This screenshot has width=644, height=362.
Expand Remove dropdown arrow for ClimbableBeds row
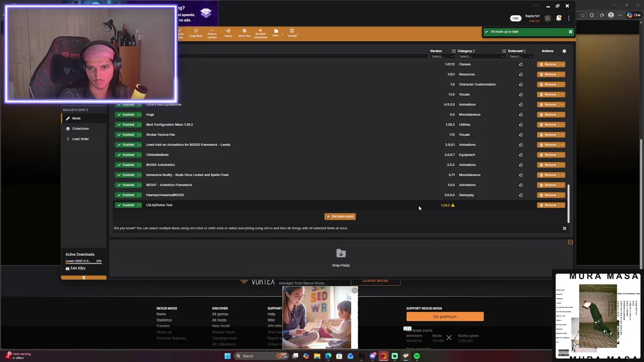[x=562, y=155]
